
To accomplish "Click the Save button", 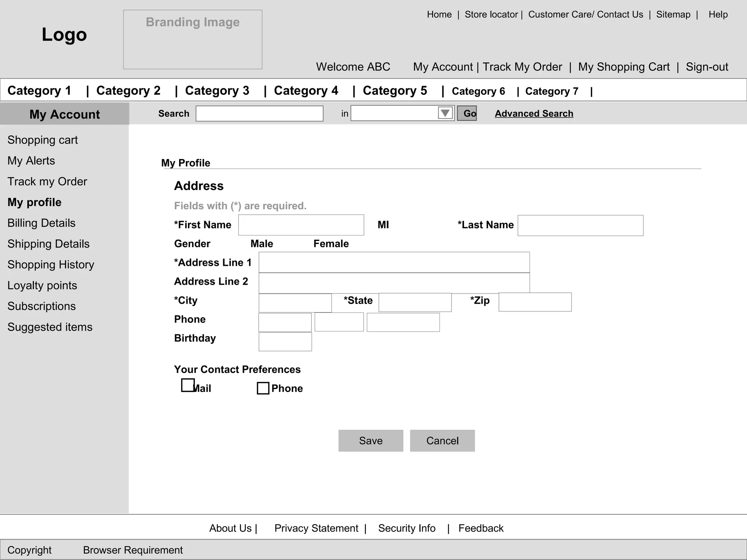I will tap(371, 441).
